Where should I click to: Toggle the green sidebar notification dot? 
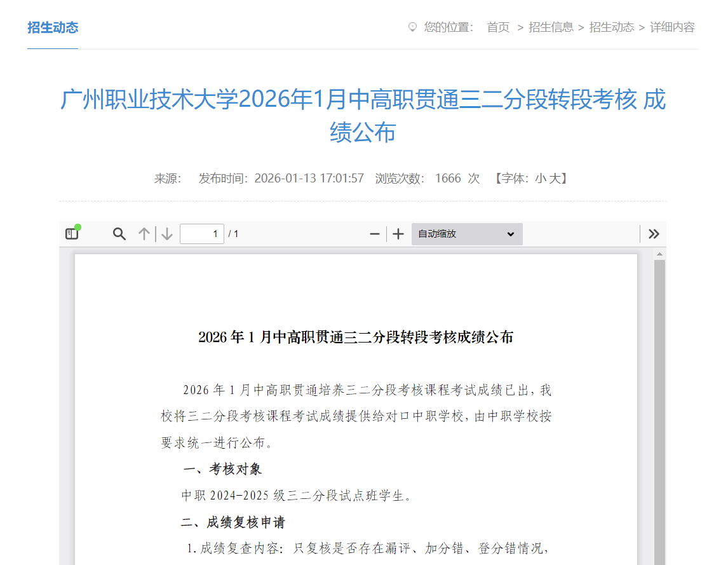78,228
